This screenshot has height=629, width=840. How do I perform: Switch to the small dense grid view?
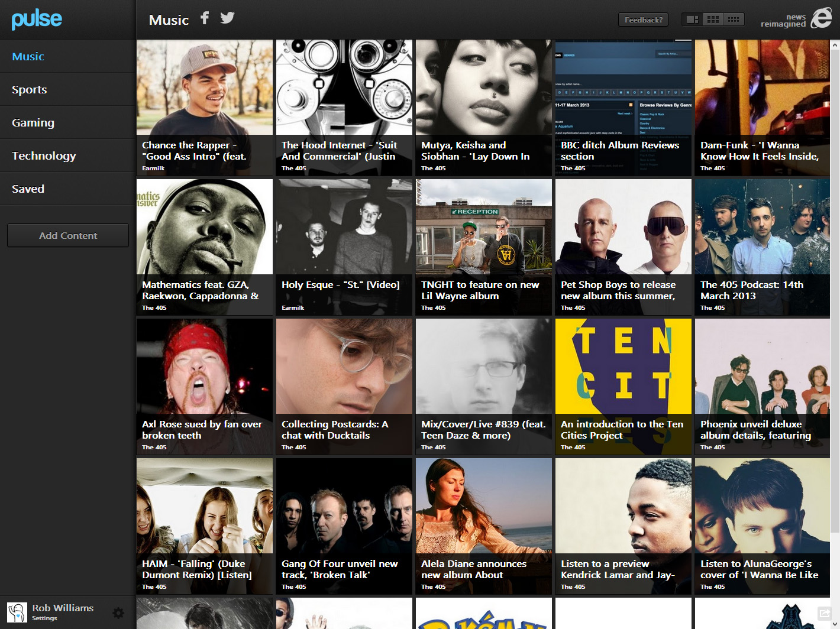click(734, 20)
